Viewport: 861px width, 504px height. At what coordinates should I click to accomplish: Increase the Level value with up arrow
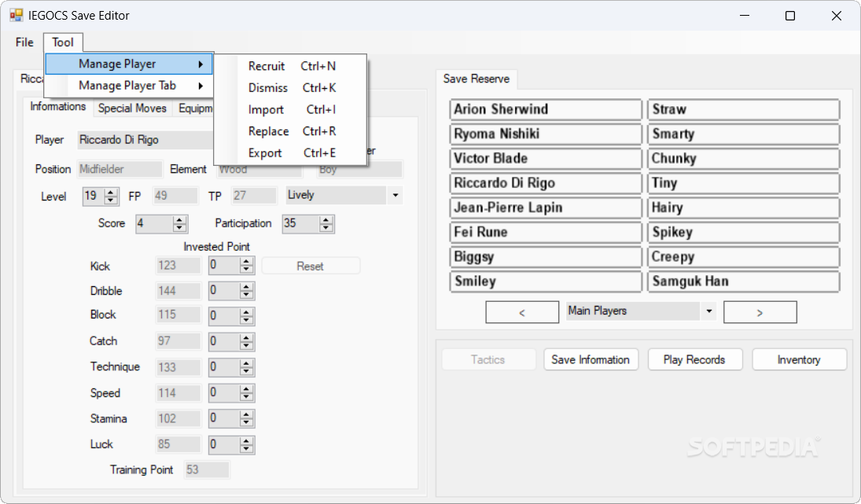(x=112, y=192)
